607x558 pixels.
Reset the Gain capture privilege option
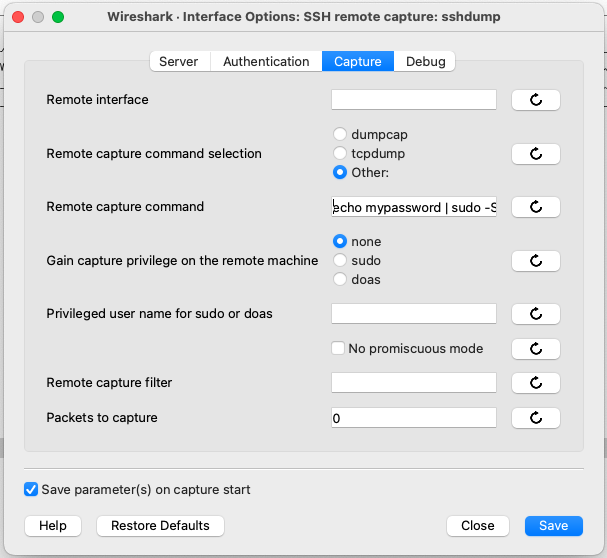[535, 261]
